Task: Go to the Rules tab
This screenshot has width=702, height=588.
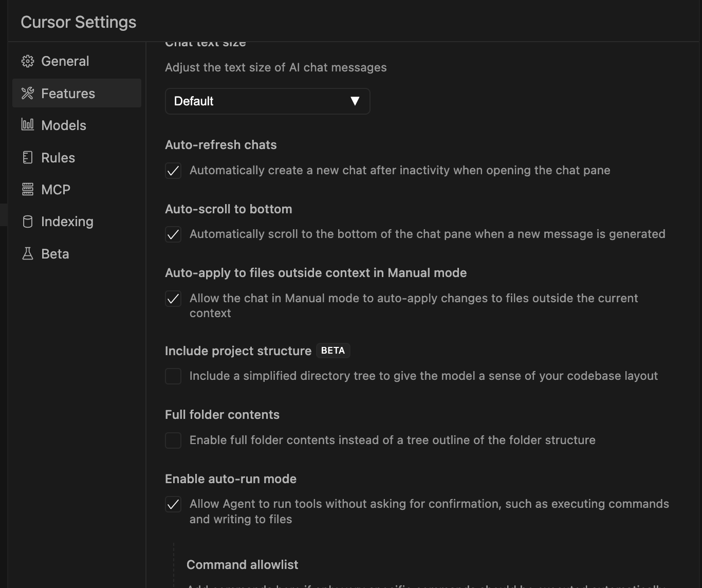Action: click(x=77, y=157)
